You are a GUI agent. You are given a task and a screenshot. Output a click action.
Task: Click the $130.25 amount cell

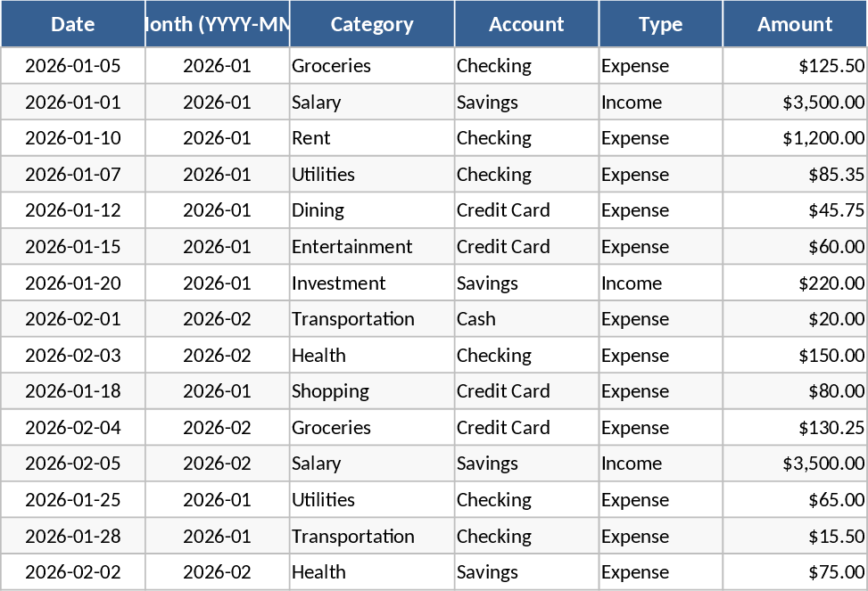click(x=795, y=428)
